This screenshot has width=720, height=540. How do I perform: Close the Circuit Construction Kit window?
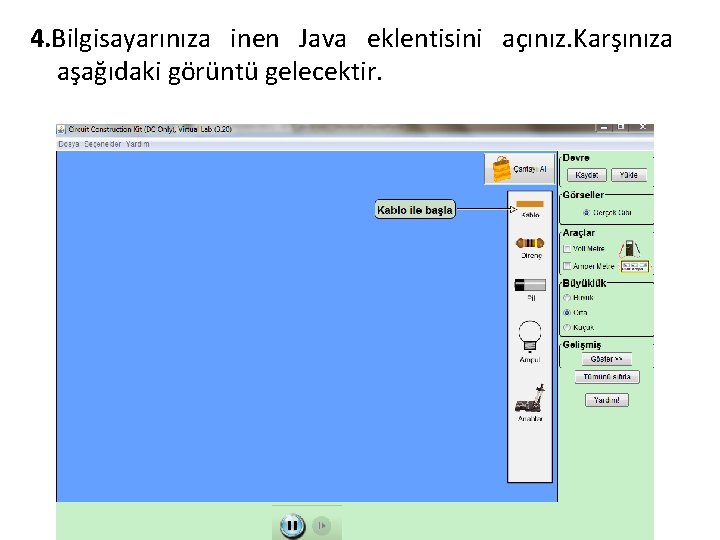[642, 127]
